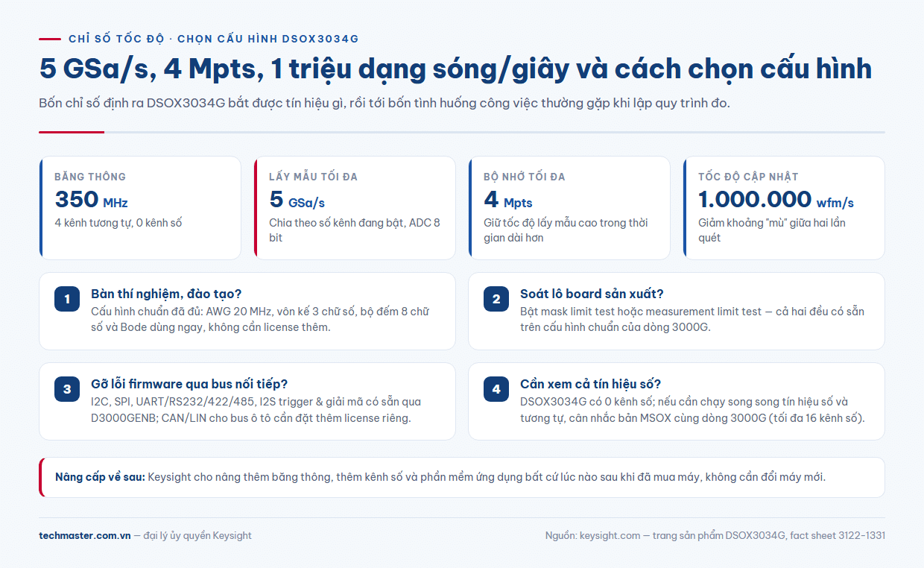Viewport: 924px width, 568px height.
Task: Select the Bộ nhớ tối đa 4 Mpts card
Action: point(569,208)
